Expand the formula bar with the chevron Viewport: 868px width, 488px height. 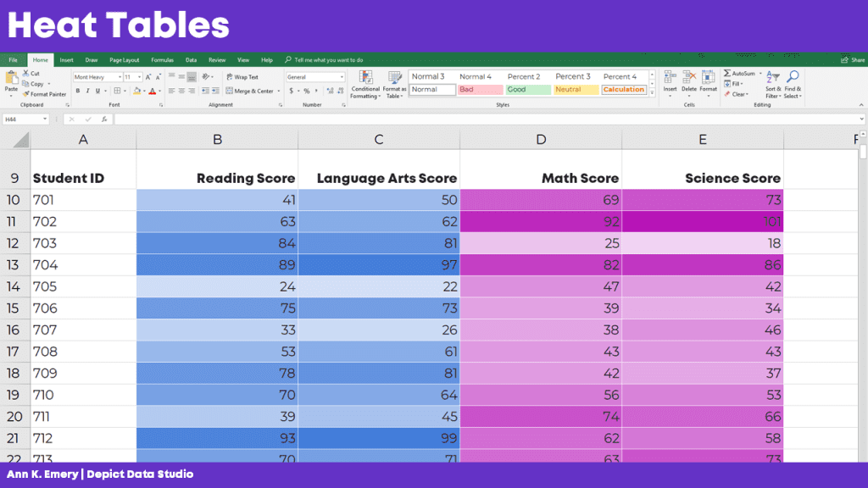(x=861, y=119)
